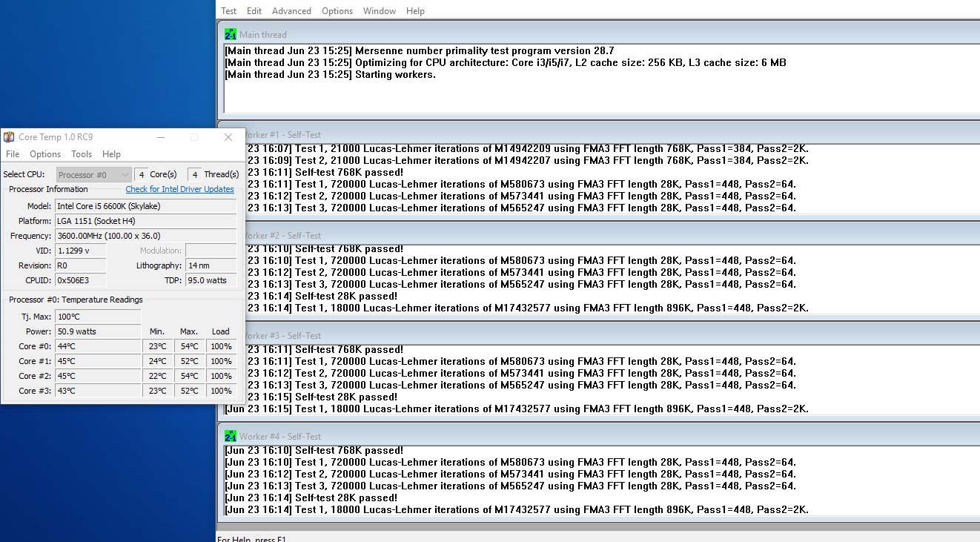Click the Model field Intel Core i5 6600K

pyautogui.click(x=145, y=206)
